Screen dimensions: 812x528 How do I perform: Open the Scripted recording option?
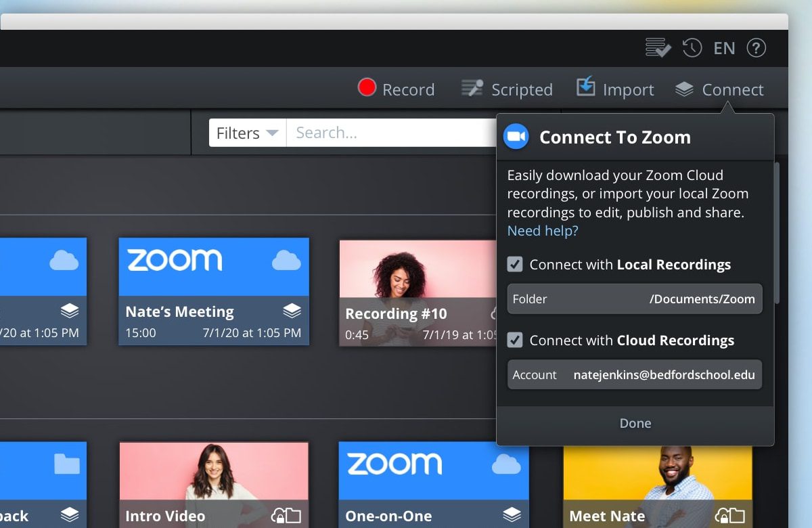pos(507,89)
